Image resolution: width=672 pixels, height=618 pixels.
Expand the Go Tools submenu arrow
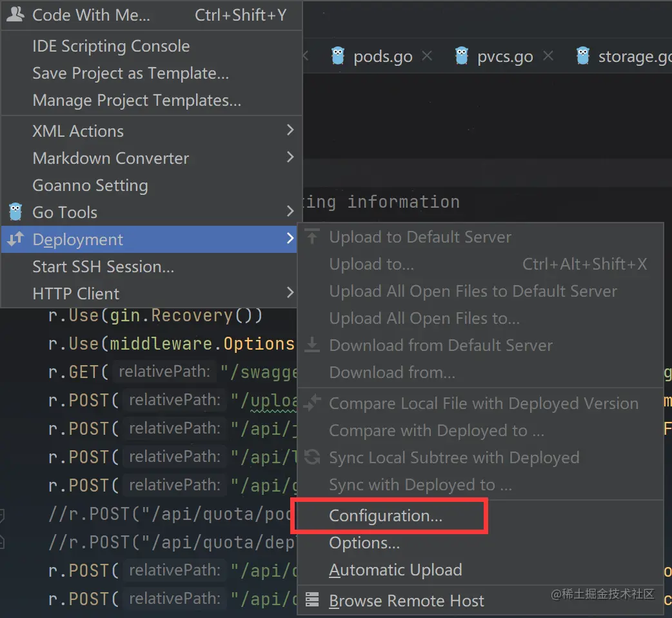tap(290, 211)
